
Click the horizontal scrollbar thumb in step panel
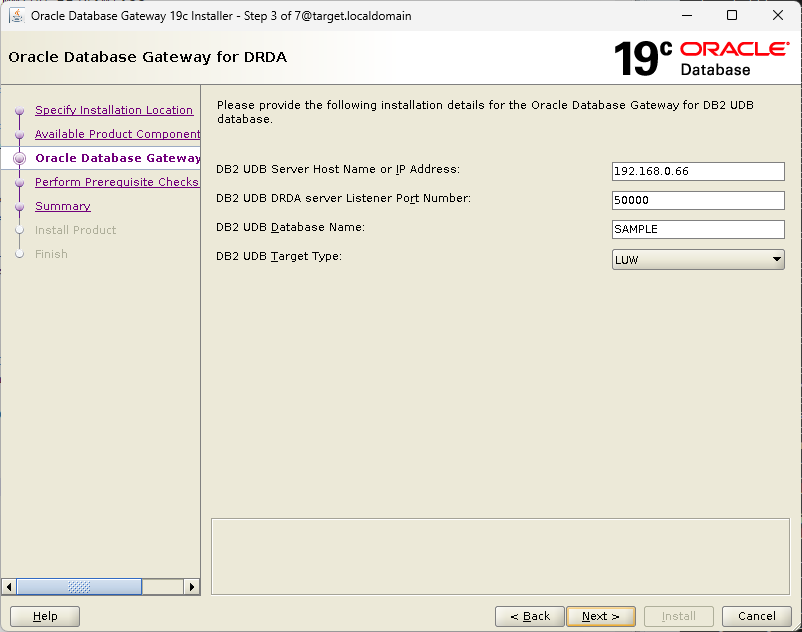point(79,586)
